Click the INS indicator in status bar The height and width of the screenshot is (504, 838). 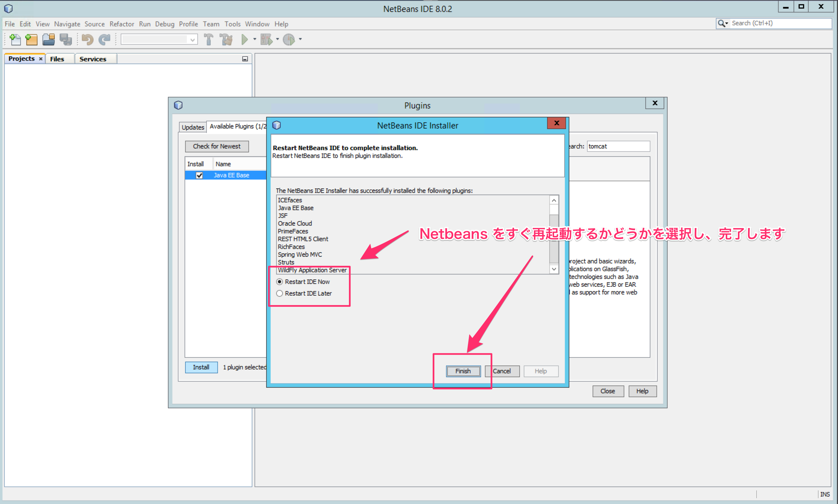pyautogui.click(x=825, y=494)
